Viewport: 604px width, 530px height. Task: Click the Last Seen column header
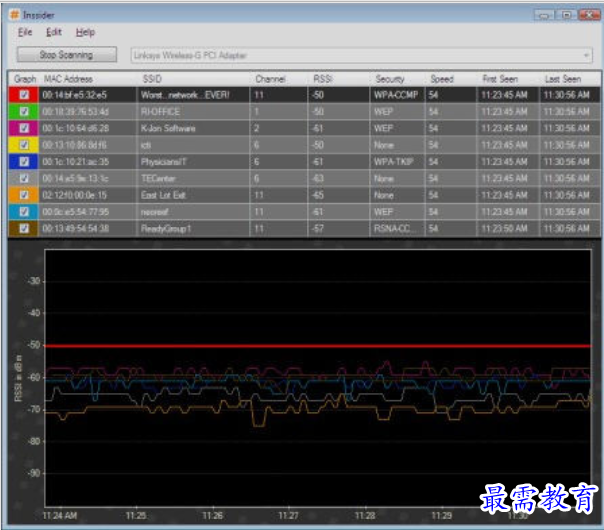coord(562,79)
